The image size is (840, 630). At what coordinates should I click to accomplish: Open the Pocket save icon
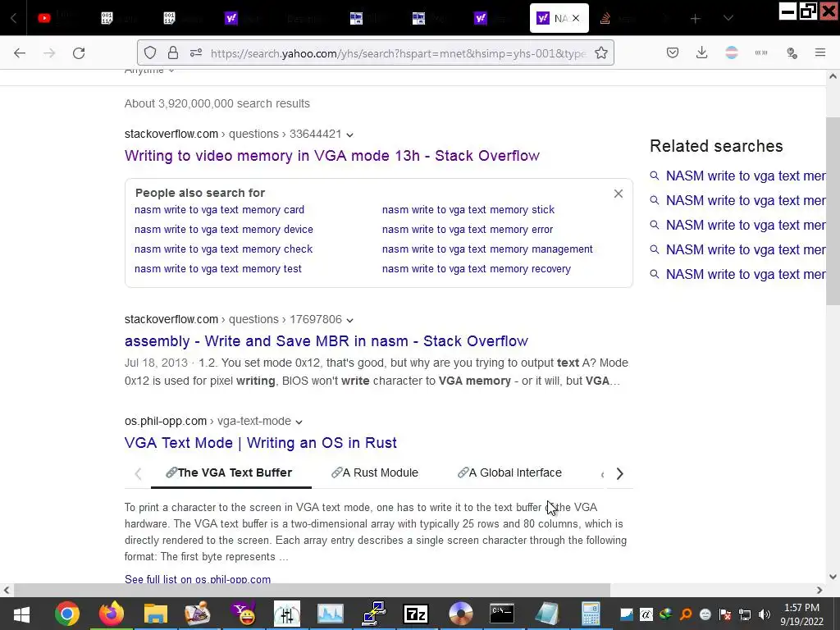coord(673,52)
